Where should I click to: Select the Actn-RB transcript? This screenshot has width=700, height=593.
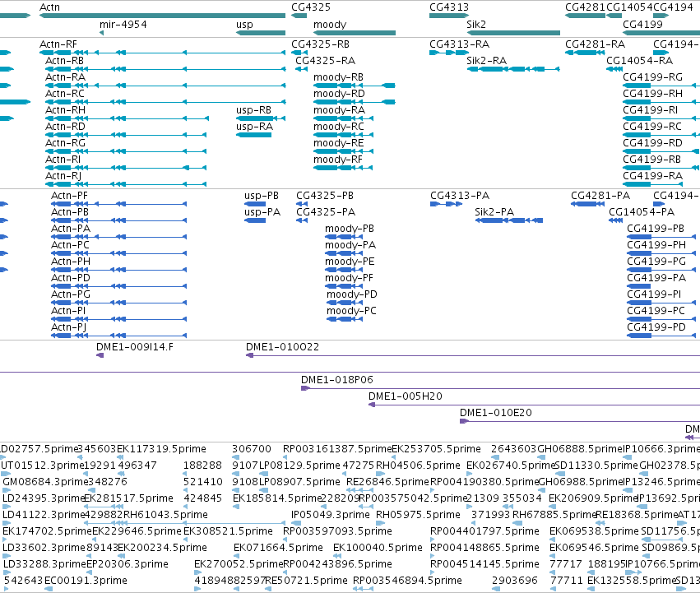[165, 69]
